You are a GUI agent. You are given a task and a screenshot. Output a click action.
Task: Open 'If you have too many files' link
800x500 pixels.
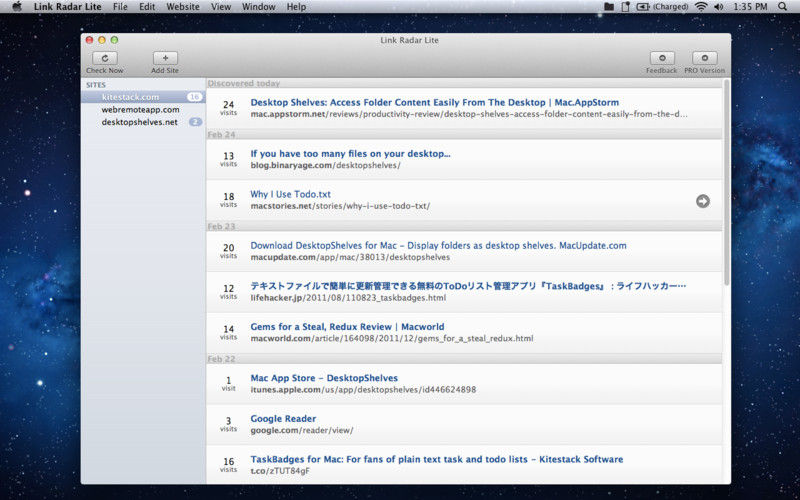(350, 154)
